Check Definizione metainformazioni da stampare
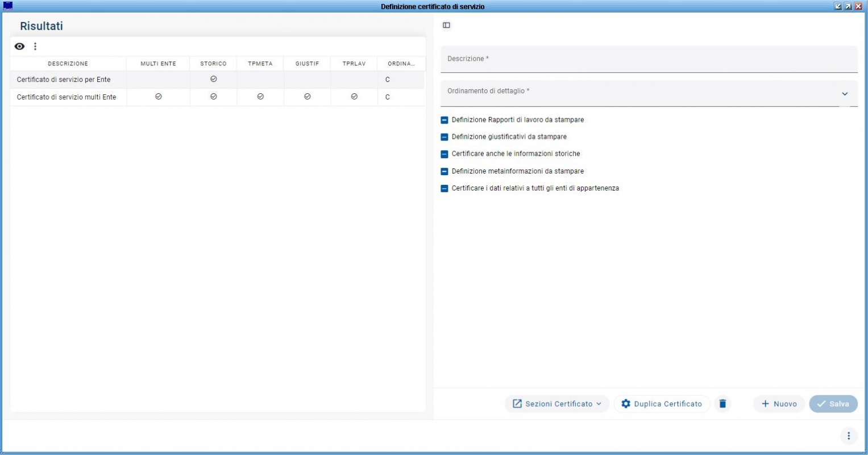The width and height of the screenshot is (868, 455). coord(445,171)
